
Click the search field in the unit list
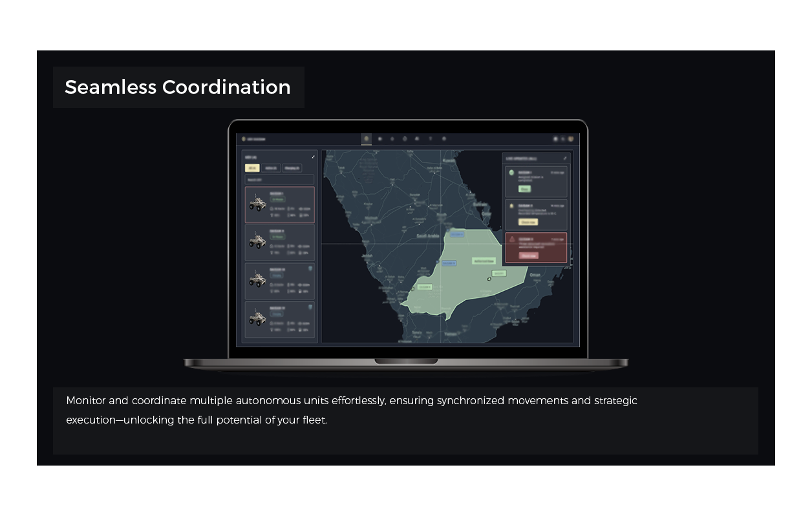[x=279, y=179]
